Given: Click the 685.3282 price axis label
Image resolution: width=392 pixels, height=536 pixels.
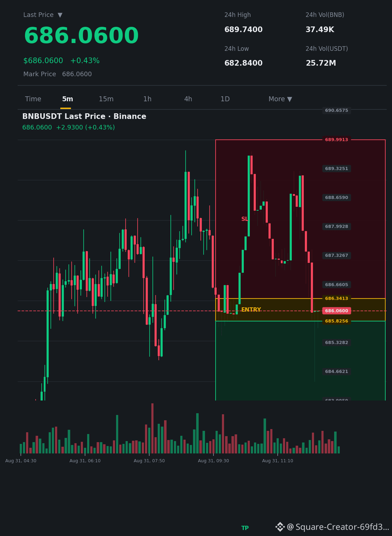Looking at the screenshot, I should tap(337, 343).
